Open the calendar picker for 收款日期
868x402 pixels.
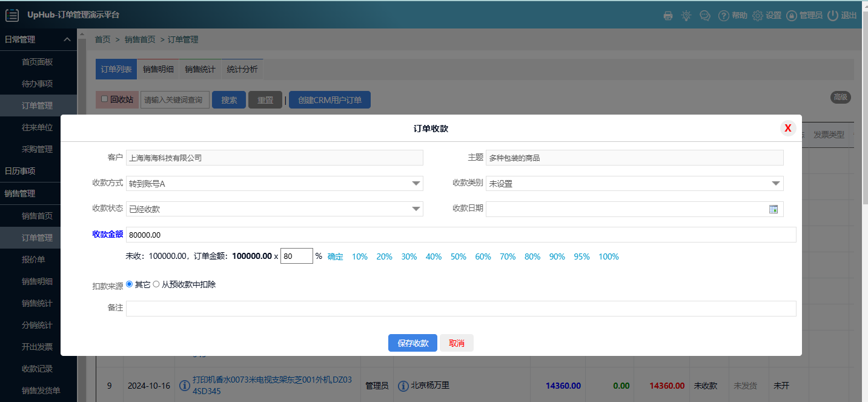(774, 209)
